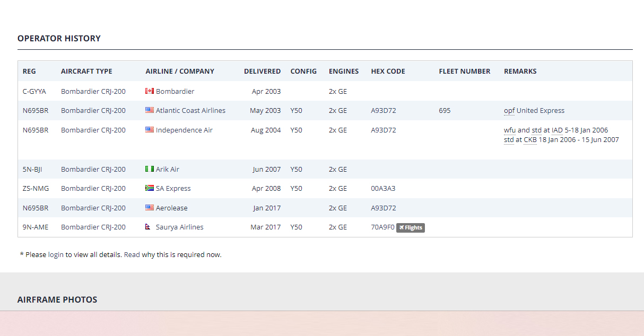This screenshot has height=336, width=644.
Task: Click the wfu abbreviation in remarks
Action: [x=510, y=130]
